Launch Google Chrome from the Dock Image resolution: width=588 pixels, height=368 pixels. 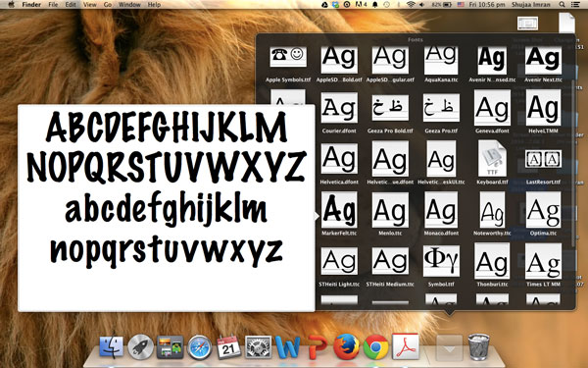[375, 347]
